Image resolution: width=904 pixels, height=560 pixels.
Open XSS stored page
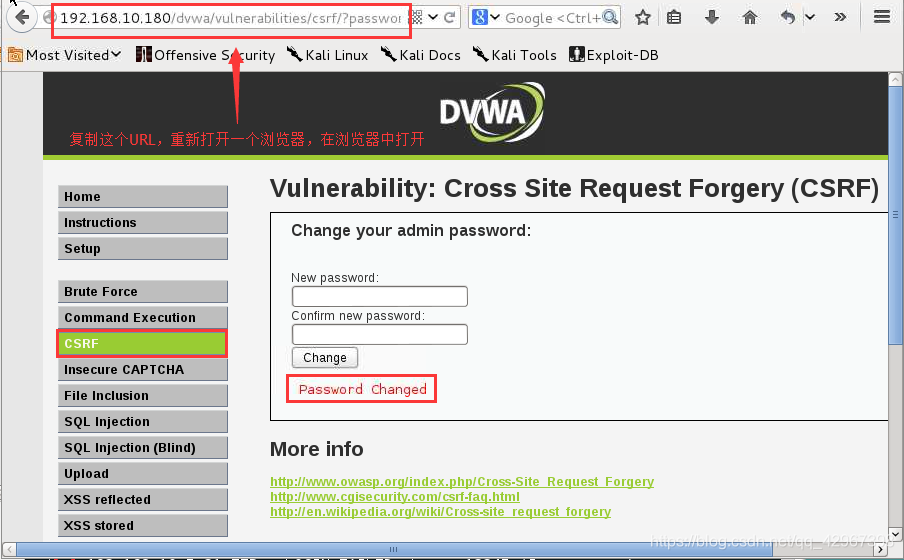(142, 525)
